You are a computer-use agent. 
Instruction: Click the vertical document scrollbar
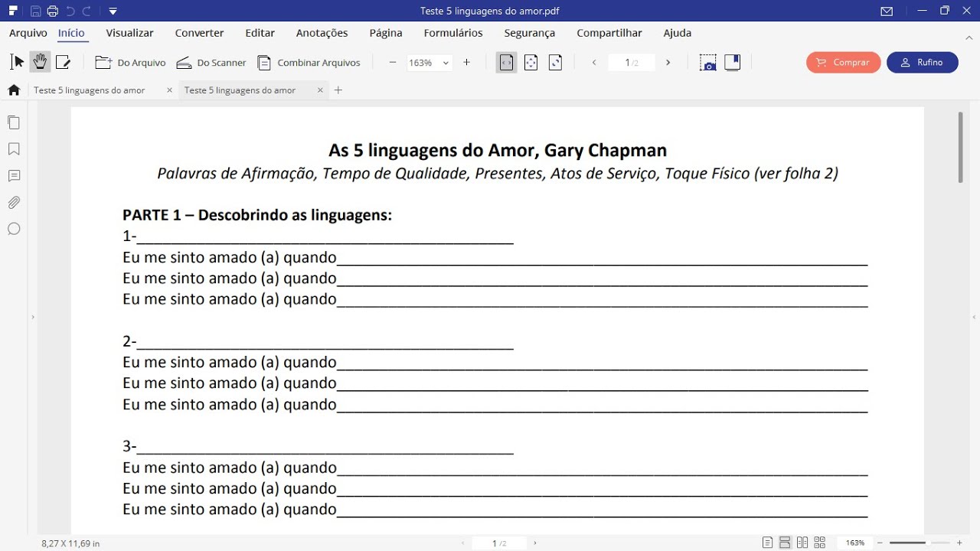(x=960, y=148)
